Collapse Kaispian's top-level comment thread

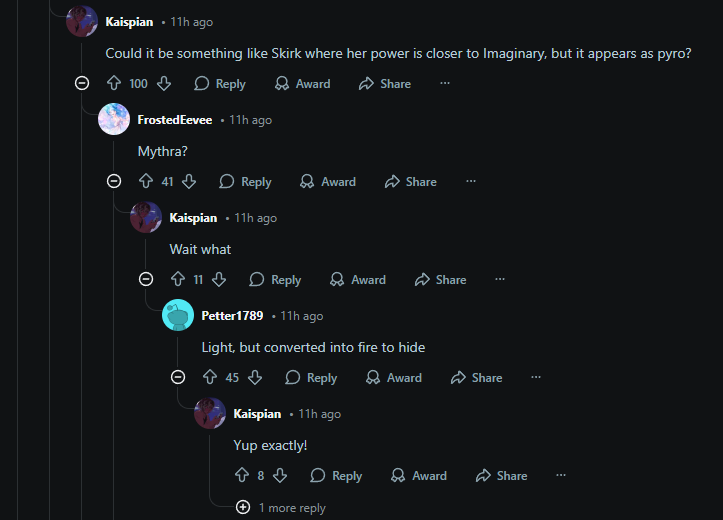pyautogui.click(x=82, y=84)
